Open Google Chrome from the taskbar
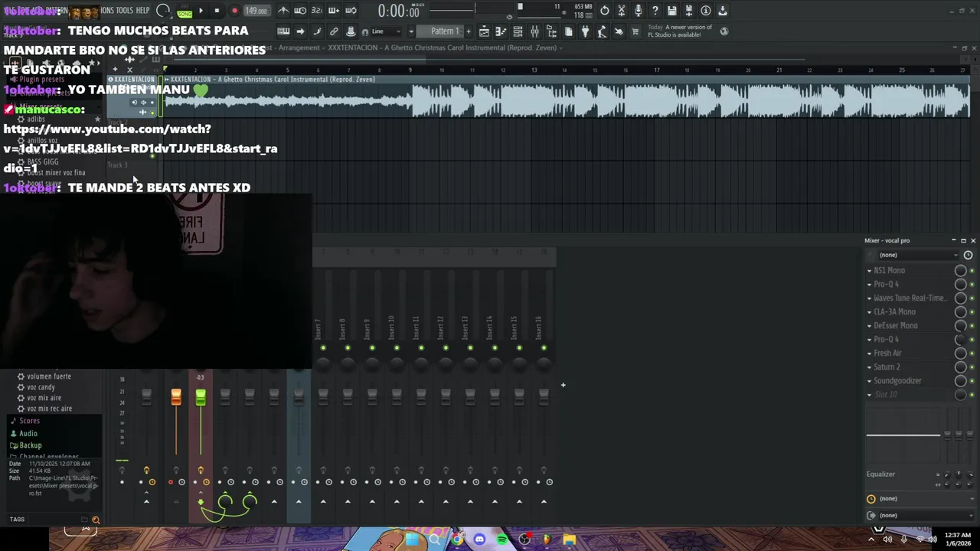The height and width of the screenshot is (551, 980). [x=457, y=540]
